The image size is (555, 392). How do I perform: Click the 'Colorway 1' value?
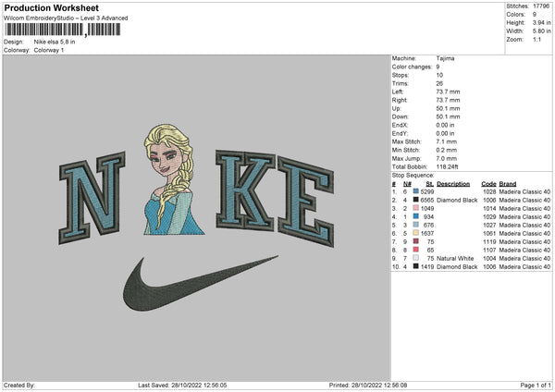pos(49,50)
